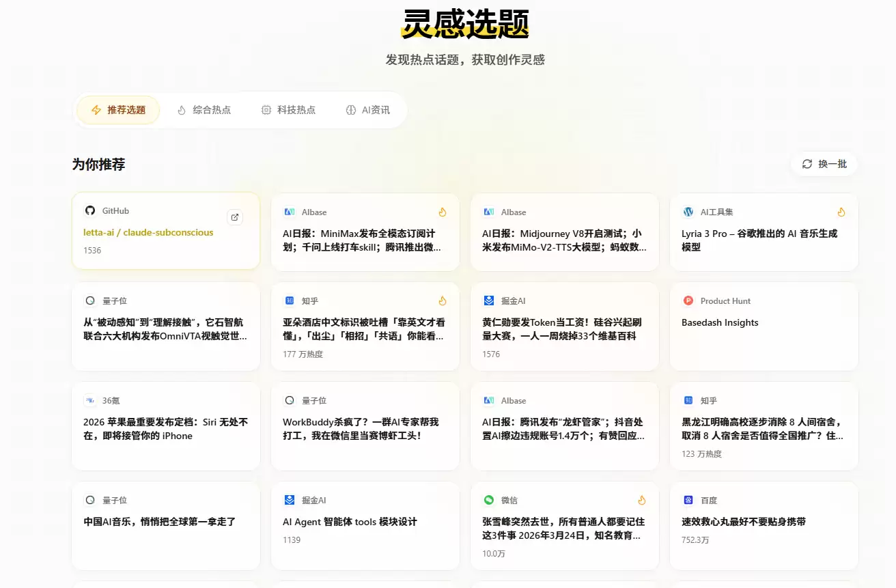Switch to the 综合热点 tab
The width and height of the screenshot is (896, 588).
(x=204, y=110)
